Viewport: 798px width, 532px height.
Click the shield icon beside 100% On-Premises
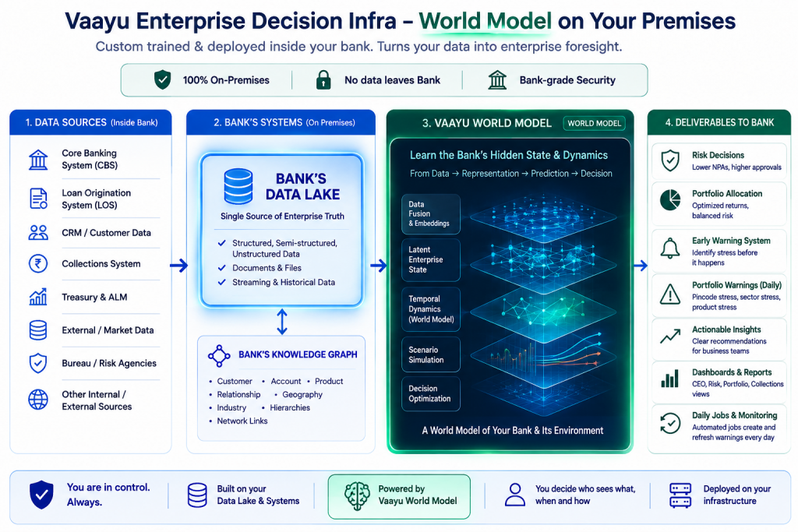point(162,80)
